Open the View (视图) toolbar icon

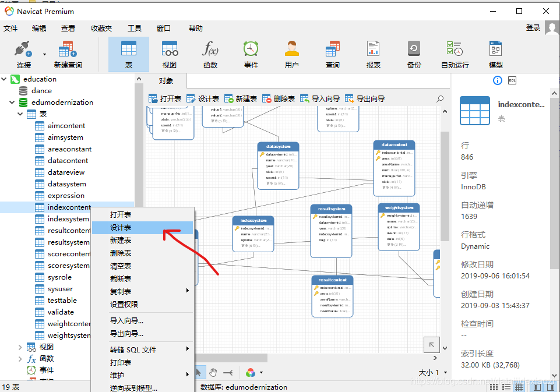tap(170, 55)
